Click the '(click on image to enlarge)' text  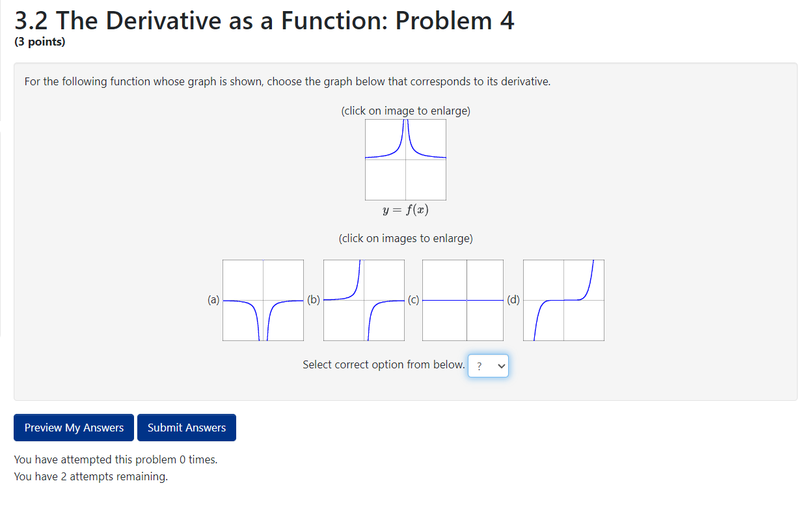point(405,110)
